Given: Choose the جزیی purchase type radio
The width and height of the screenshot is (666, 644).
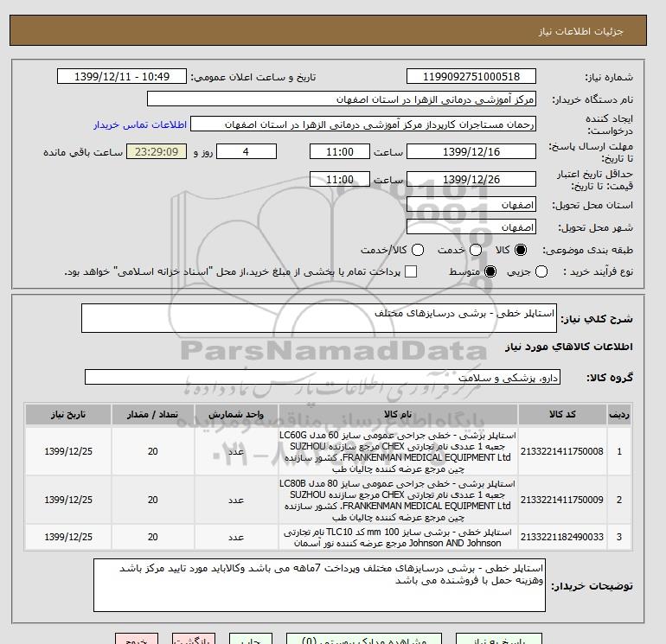Looking at the screenshot, I should (x=541, y=271).
